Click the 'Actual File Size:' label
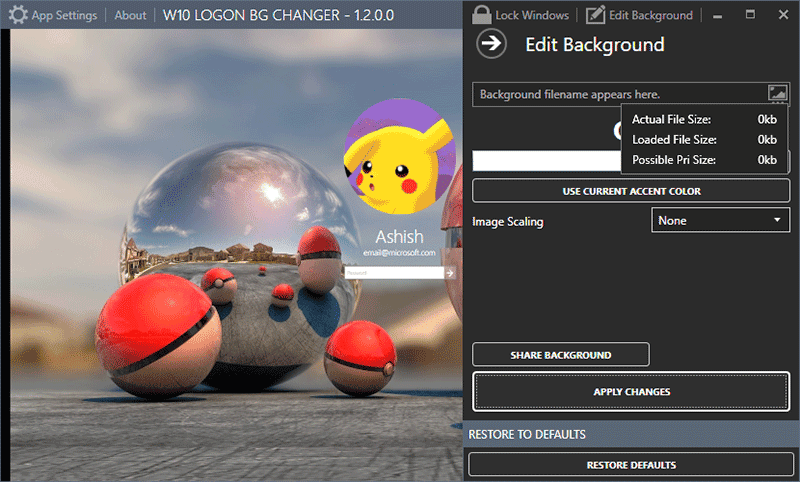The height and width of the screenshot is (482, 800). click(671, 119)
